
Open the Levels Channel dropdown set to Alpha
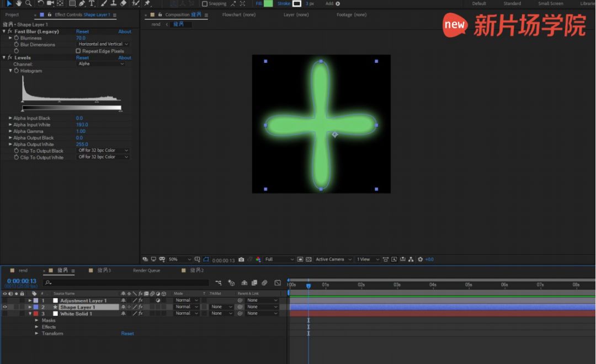pyautogui.click(x=101, y=64)
